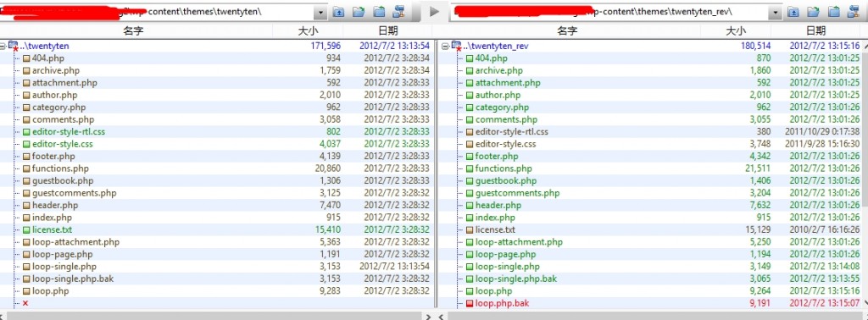Collapse the ..\twentyten folder tree
Image resolution: width=868 pixels, height=320 pixels.
[3, 47]
